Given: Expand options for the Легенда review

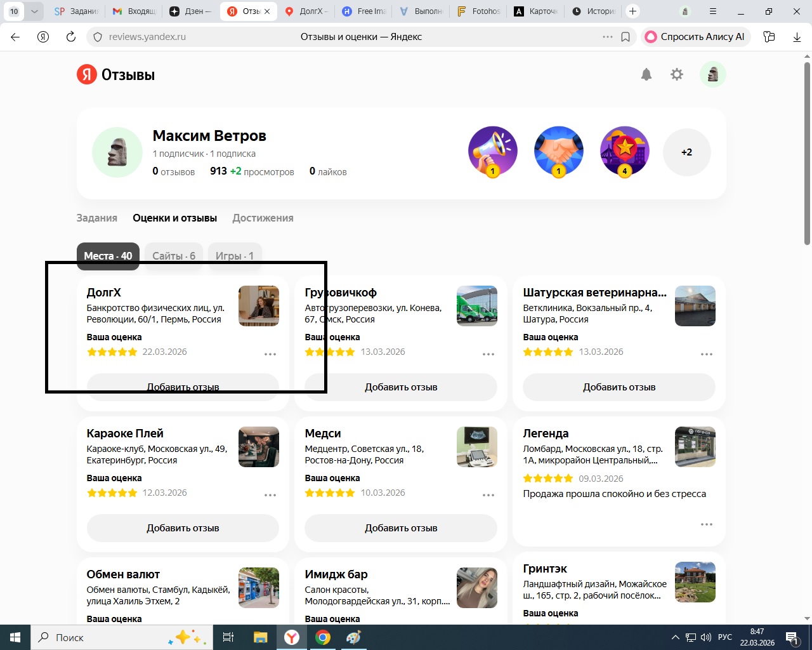Looking at the screenshot, I should point(707,524).
